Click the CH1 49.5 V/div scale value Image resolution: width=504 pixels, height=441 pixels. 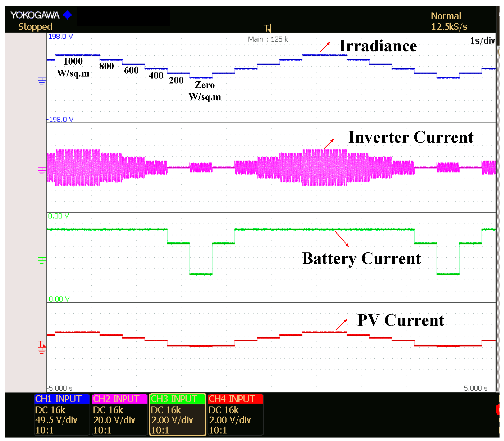tap(56, 420)
